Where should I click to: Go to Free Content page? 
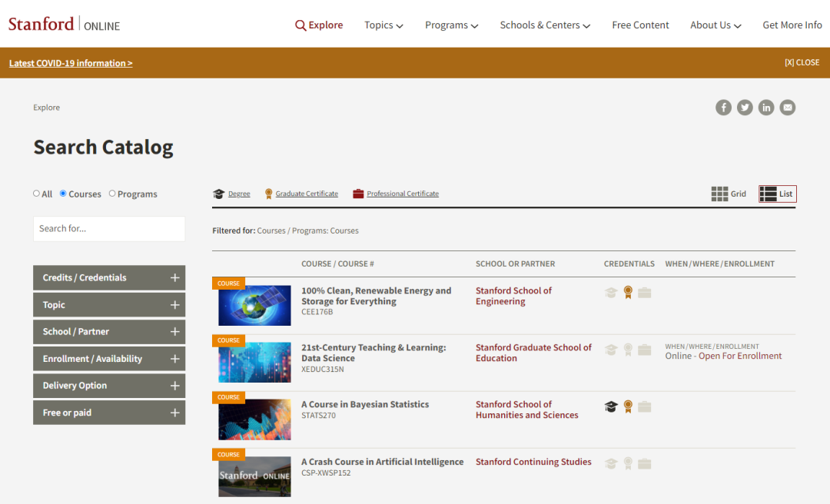[640, 25]
